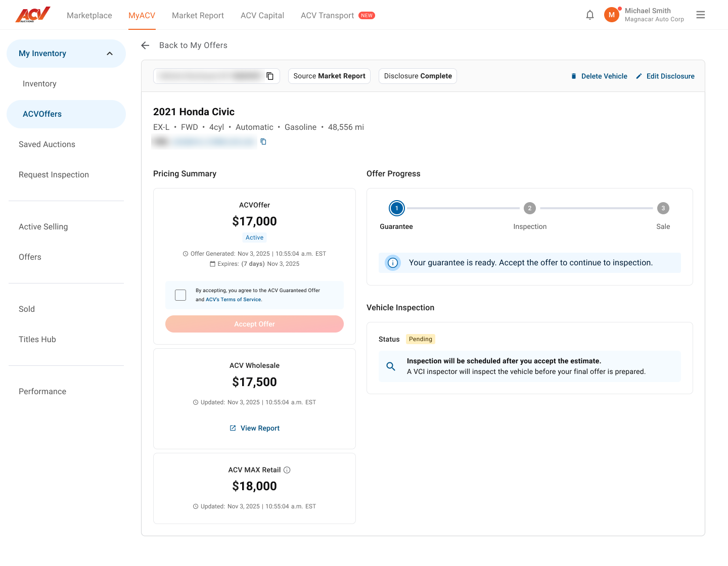Click the 2021 Honda Civic title

(x=194, y=112)
